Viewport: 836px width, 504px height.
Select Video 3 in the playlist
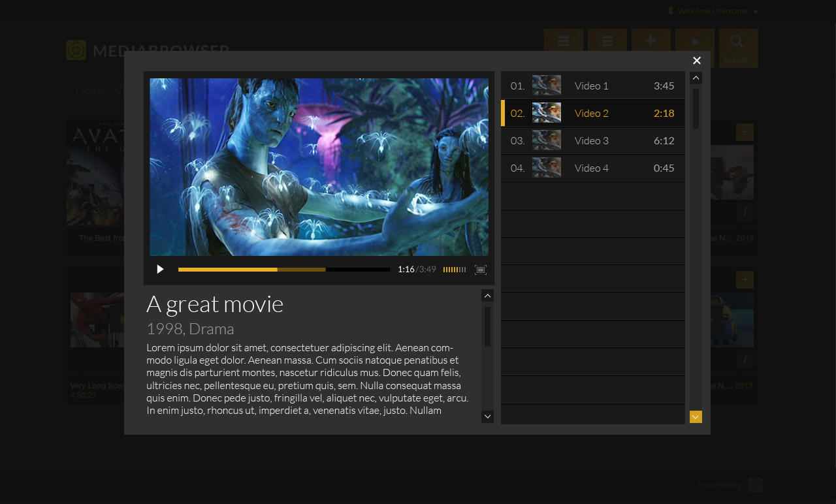pos(592,140)
